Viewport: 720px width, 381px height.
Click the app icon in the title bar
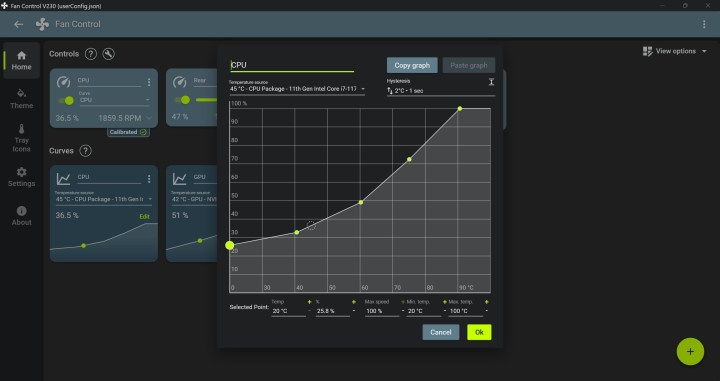(4, 6)
